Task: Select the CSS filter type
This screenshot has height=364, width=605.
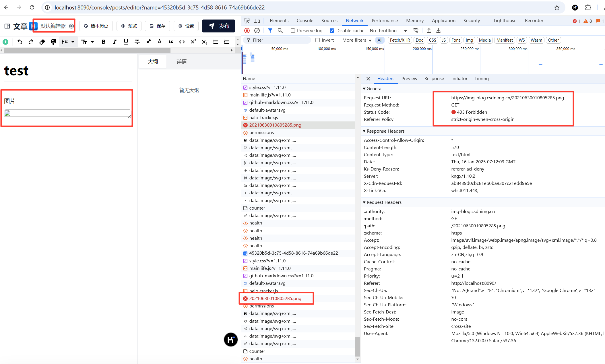Action: pos(433,40)
